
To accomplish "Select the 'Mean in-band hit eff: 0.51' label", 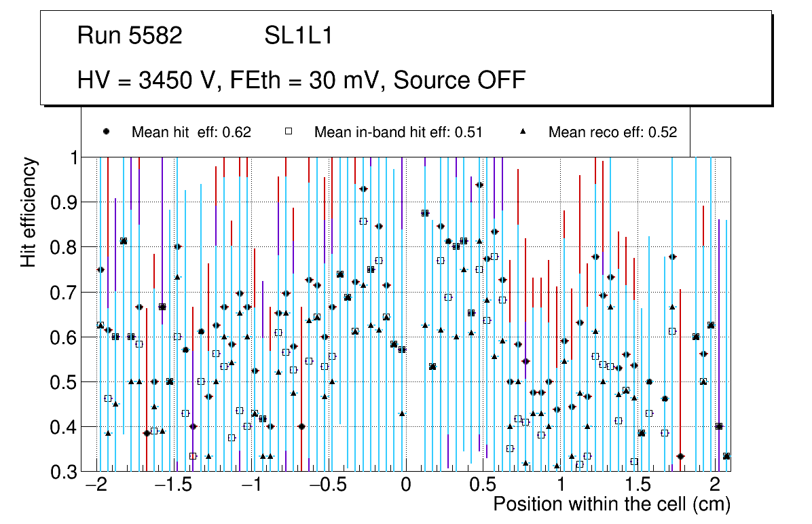I will coord(398,132).
